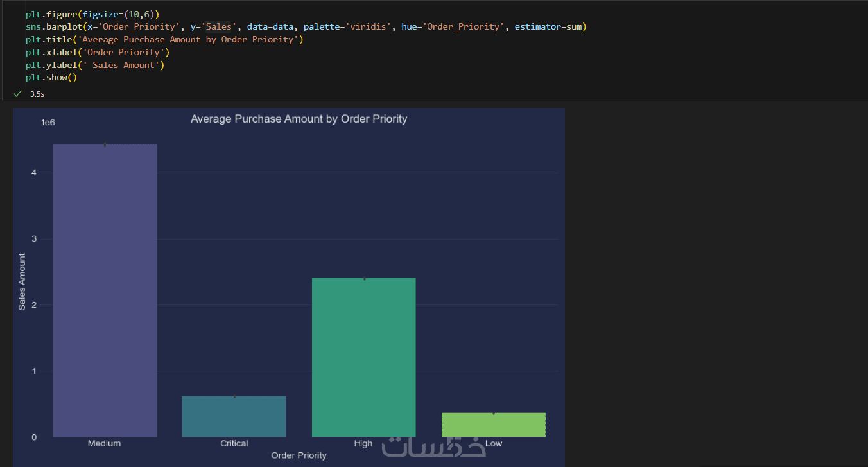This screenshot has height=467, width=868.
Task: Click the 3.5s execution time label
Action: [x=37, y=94]
